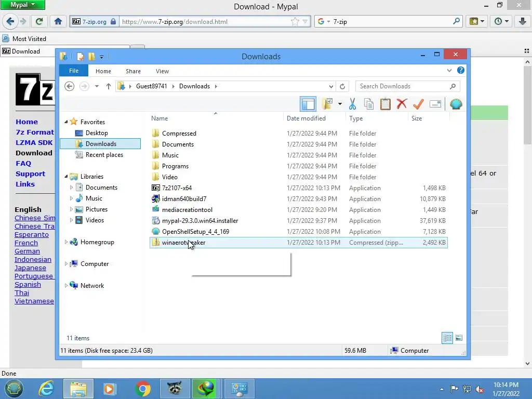532x399 pixels.
Task: Select the Compressed folder
Action: click(179, 134)
